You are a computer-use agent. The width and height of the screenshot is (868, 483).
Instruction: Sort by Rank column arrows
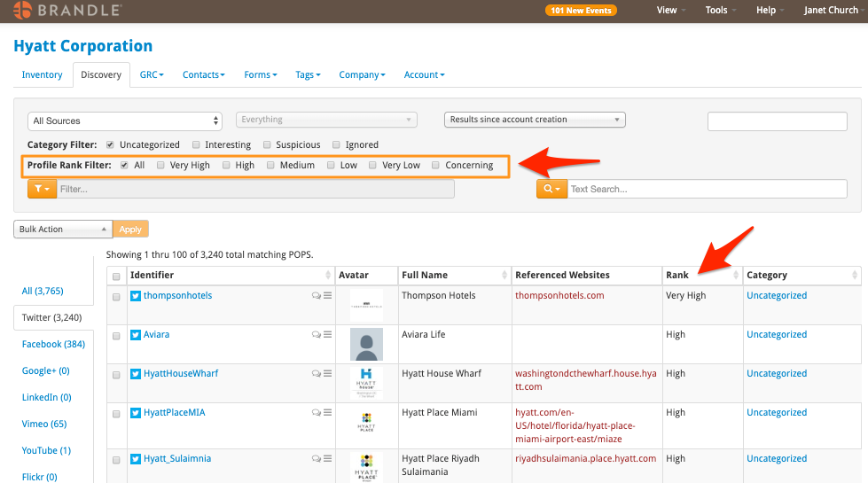[x=736, y=275]
